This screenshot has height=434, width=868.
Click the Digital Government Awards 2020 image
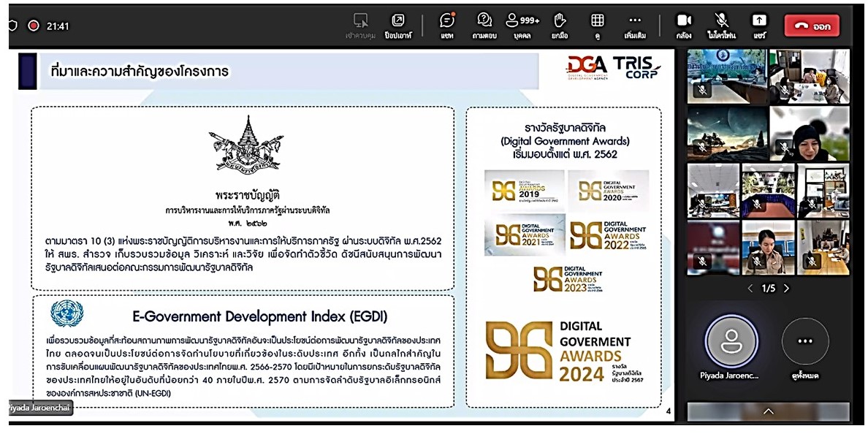609,191
